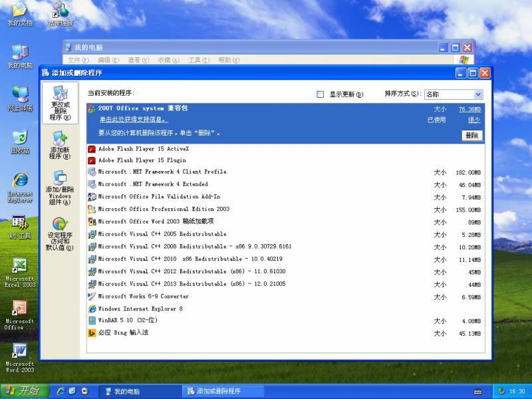The image size is (532, 399).
Task: Click the Office Professional Edition 2003 icon
Action: point(92,209)
